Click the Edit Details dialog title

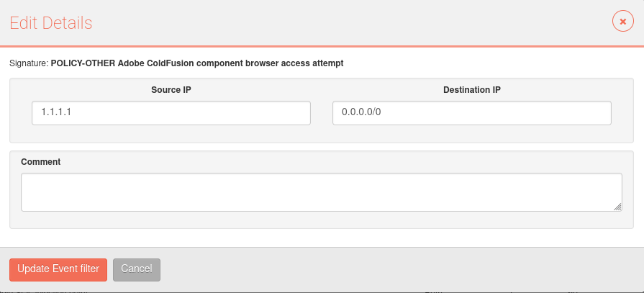51,23
